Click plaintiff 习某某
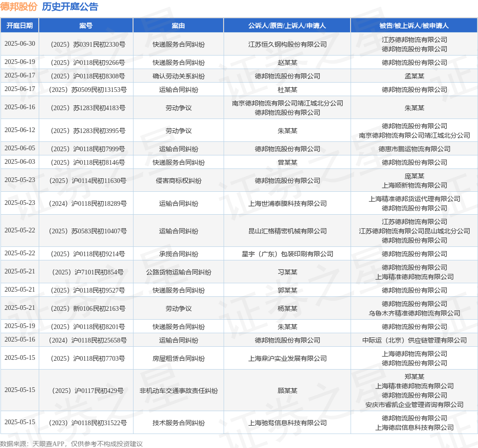The width and height of the screenshot is (478, 448). (287, 272)
